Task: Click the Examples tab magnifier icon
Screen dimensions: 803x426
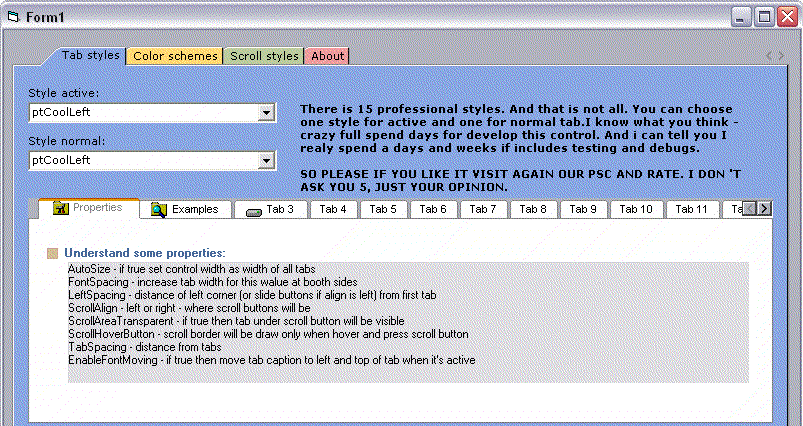Action: click(x=158, y=209)
